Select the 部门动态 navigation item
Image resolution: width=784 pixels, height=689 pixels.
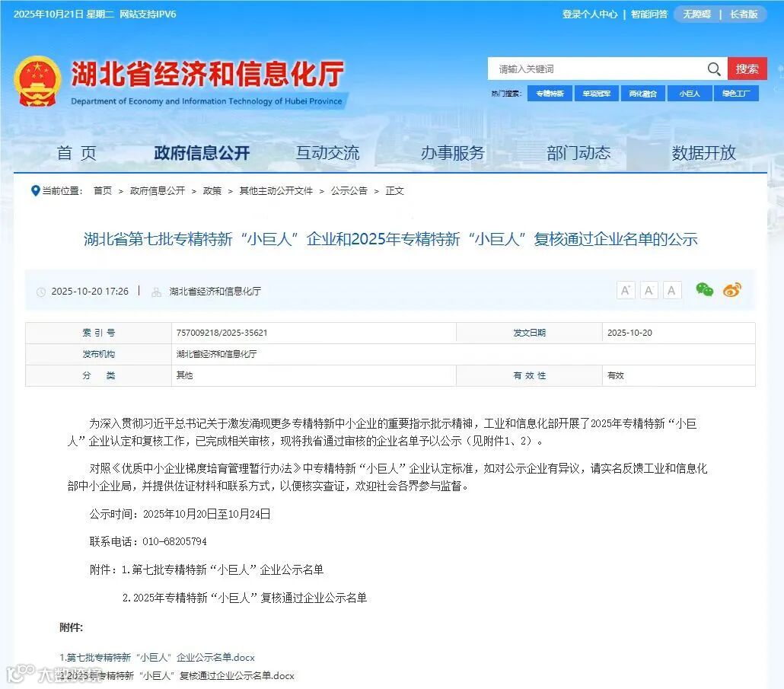tap(577, 152)
